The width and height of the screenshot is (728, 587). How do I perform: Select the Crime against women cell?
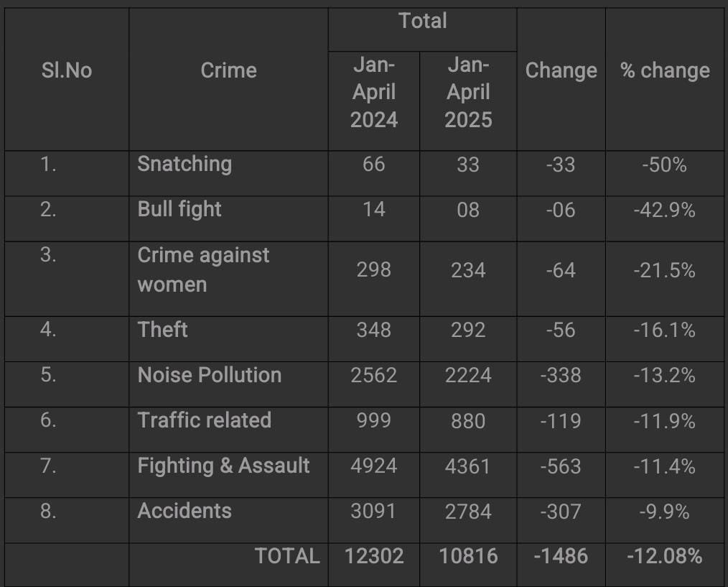coord(203,269)
